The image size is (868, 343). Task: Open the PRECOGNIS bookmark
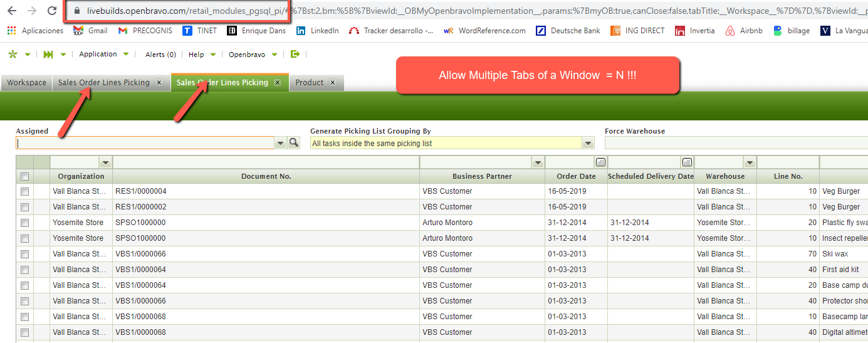[145, 30]
